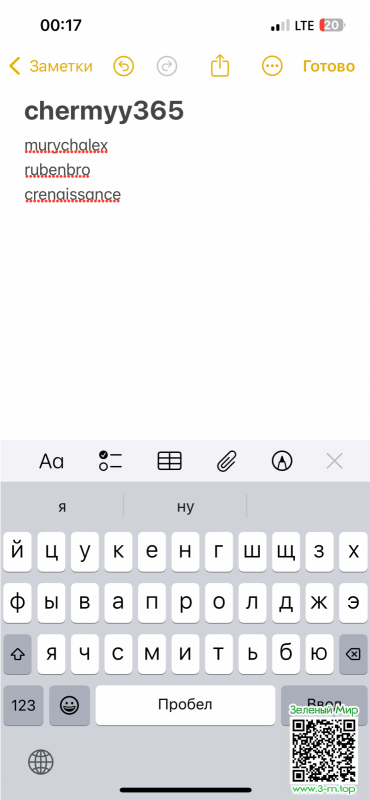The image size is (370, 800).
Task: Tap Готово to finish editing
Action: coord(329,66)
